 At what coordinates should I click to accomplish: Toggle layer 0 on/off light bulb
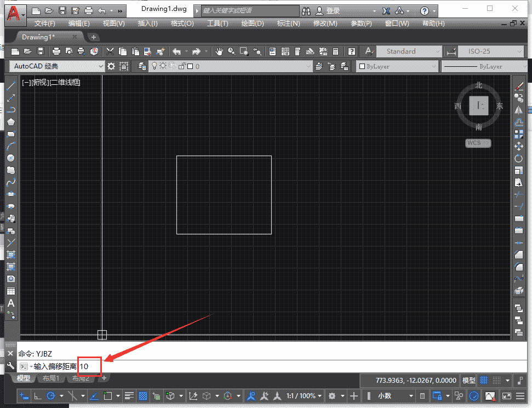(x=155, y=66)
